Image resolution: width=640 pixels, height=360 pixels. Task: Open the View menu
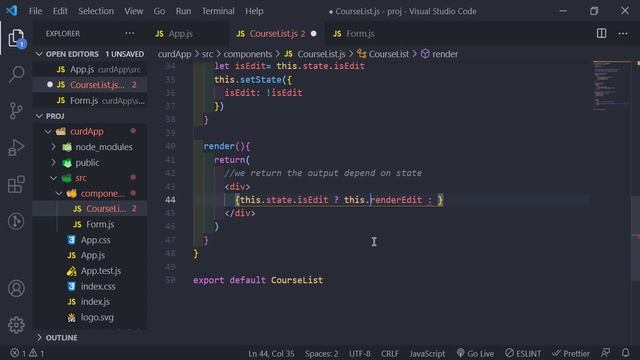[x=133, y=11]
